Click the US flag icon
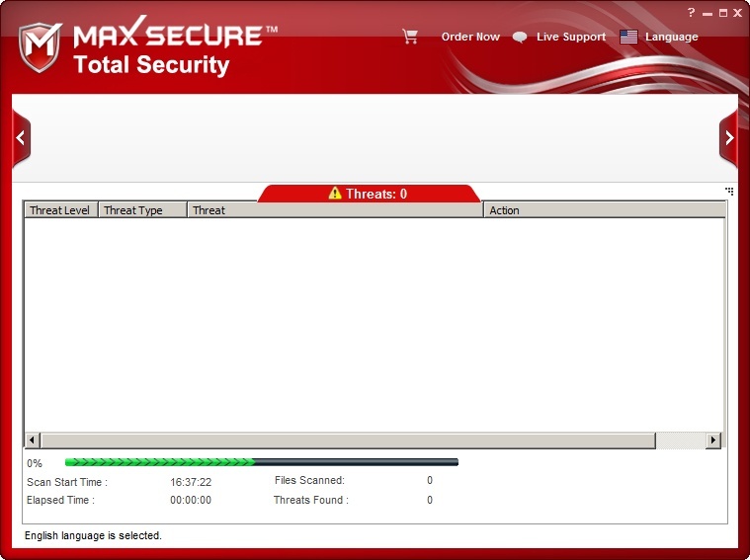 point(628,37)
